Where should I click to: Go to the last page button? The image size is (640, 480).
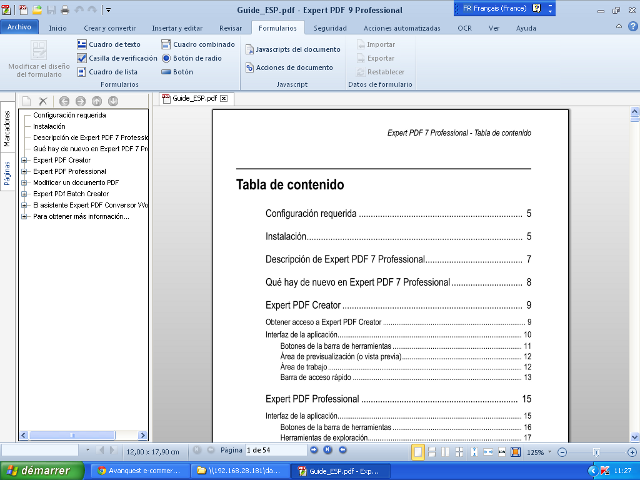(328, 450)
